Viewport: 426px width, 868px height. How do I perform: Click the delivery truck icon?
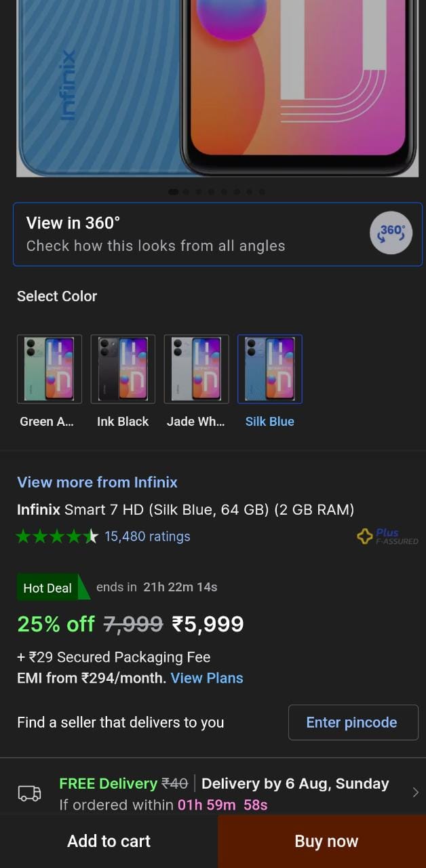(29, 793)
